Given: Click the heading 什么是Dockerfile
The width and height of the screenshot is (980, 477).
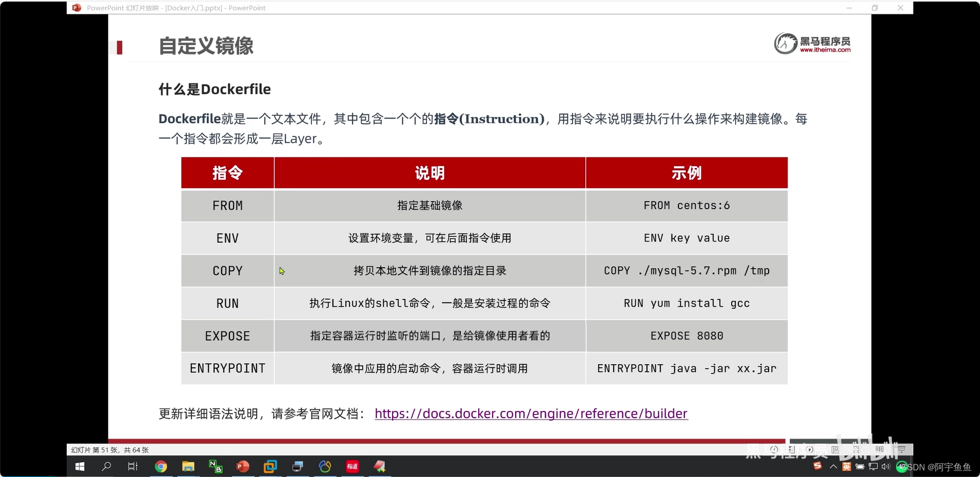Looking at the screenshot, I should pyautogui.click(x=214, y=89).
